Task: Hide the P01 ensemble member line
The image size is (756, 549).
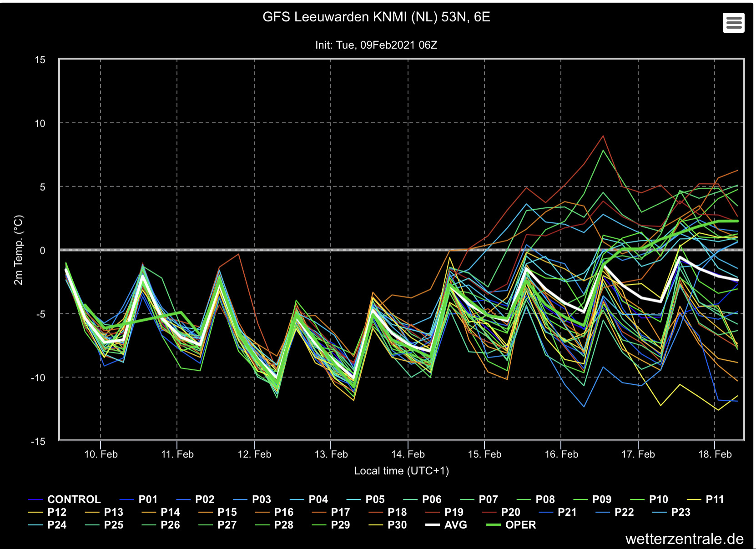Action: tap(138, 499)
